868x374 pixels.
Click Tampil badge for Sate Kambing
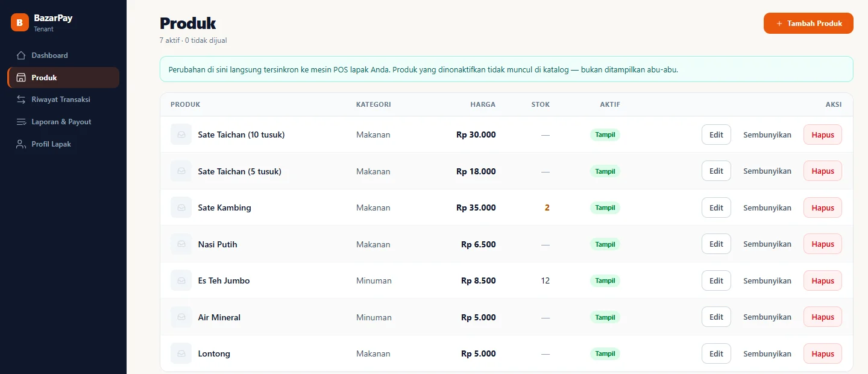(605, 208)
